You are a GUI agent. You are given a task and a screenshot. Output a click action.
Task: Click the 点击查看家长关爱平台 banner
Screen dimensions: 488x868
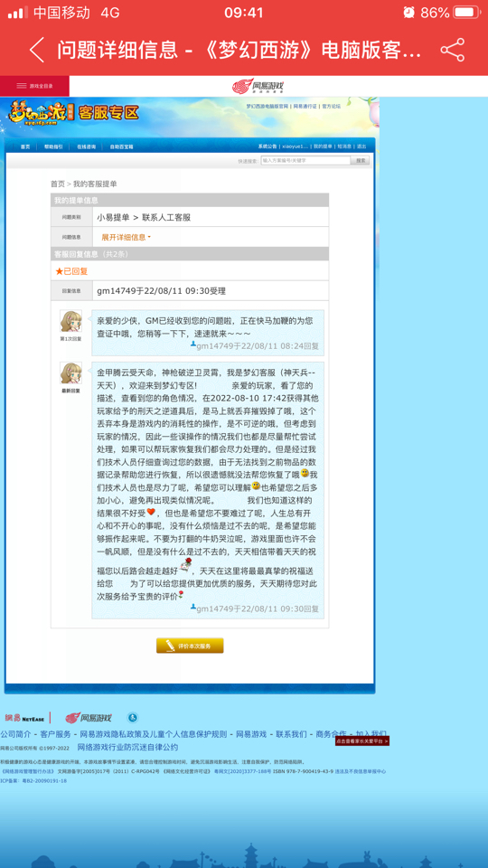(361, 741)
